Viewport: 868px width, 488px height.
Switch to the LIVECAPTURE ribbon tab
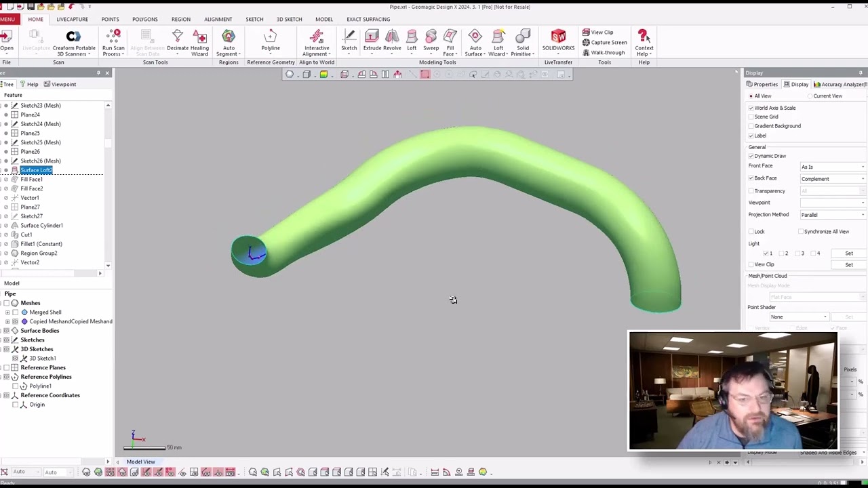coord(72,19)
